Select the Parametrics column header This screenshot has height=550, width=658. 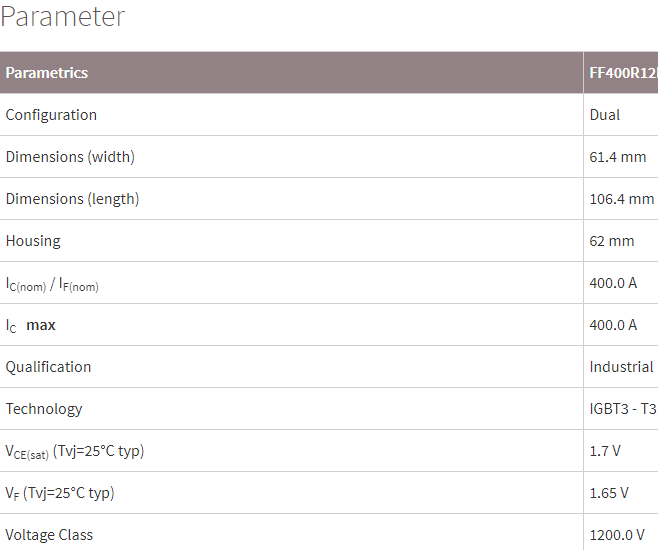[47, 73]
